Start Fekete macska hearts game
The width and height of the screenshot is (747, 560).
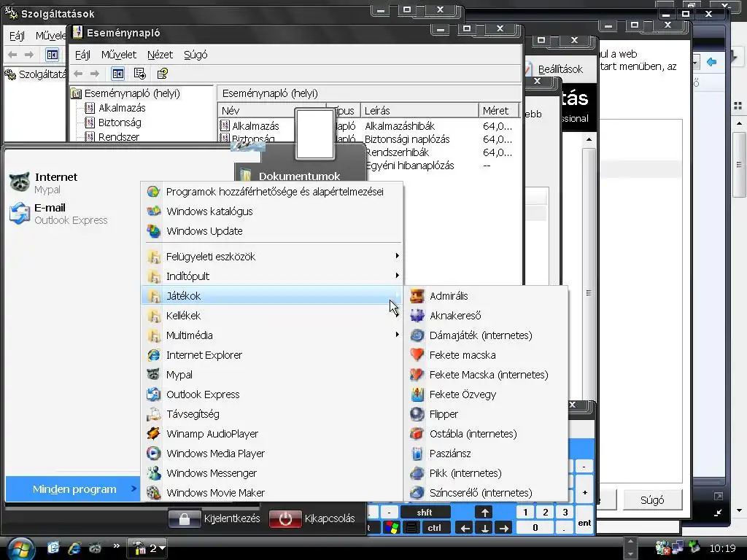pyautogui.click(x=486, y=355)
